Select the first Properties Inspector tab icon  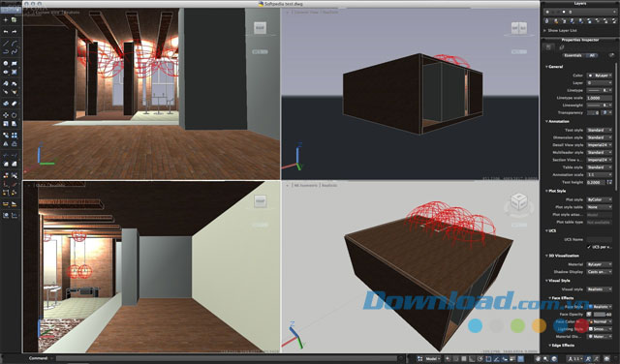click(548, 47)
